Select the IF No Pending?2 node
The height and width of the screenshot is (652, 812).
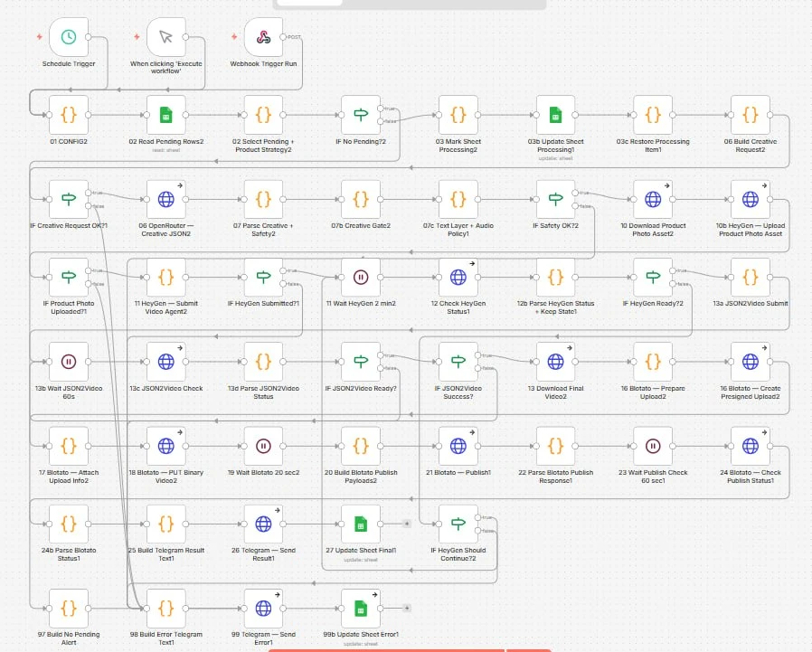click(361, 115)
